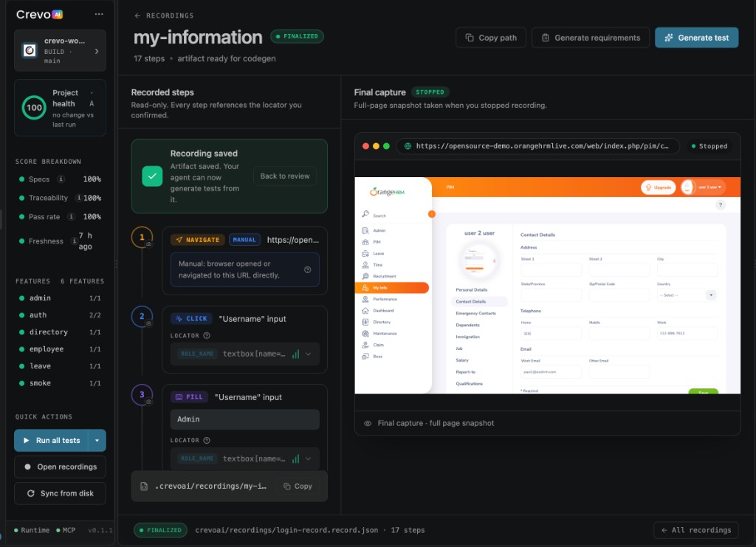This screenshot has height=547, width=756.
Task: Click the MANUAL tag on step 1
Action: 244,239
